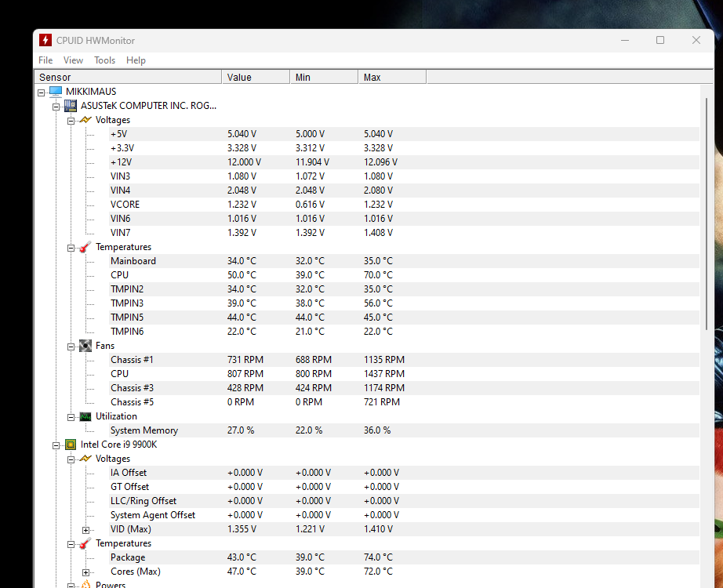Select the CPU fan row at 807 RPM
This screenshot has width=723, height=588.
pyautogui.click(x=404, y=374)
